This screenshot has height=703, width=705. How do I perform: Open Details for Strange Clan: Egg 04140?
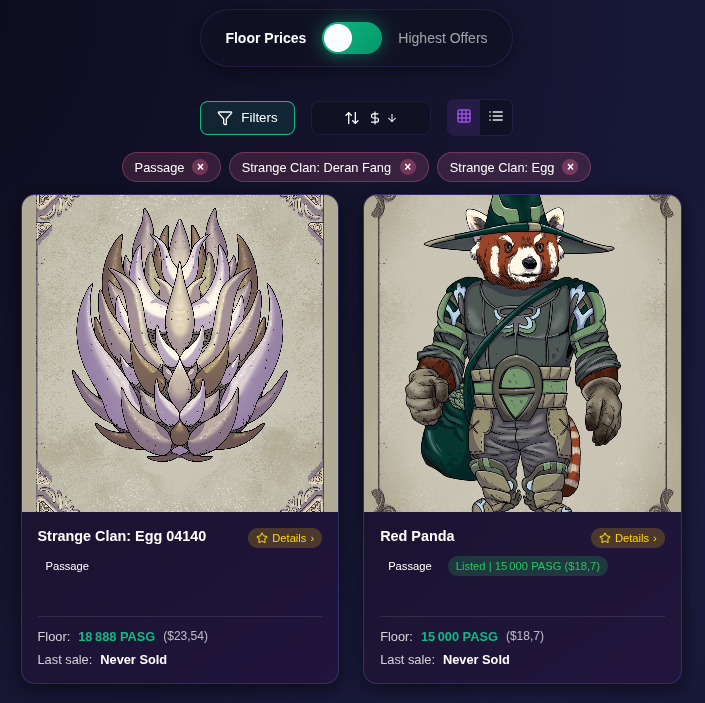(285, 538)
